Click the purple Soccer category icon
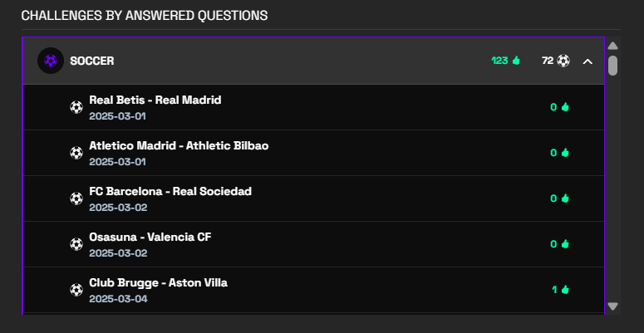The width and height of the screenshot is (644, 333). click(51, 61)
